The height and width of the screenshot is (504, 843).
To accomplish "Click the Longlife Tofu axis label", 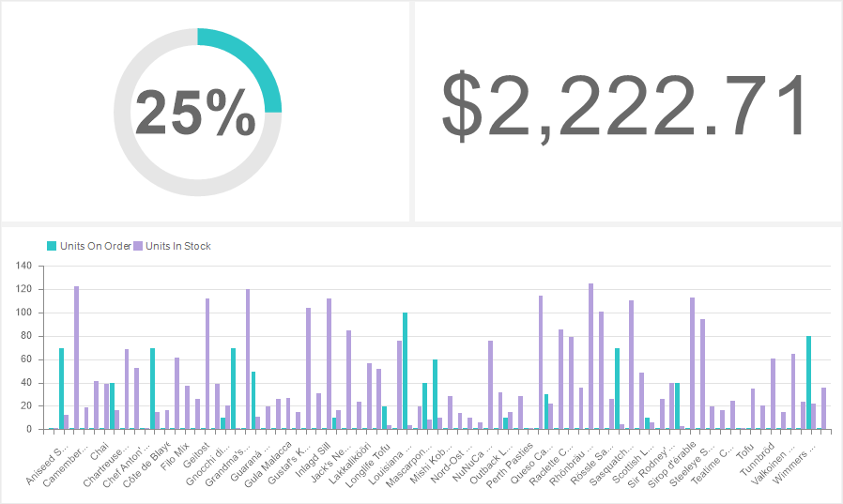I will click(365, 461).
